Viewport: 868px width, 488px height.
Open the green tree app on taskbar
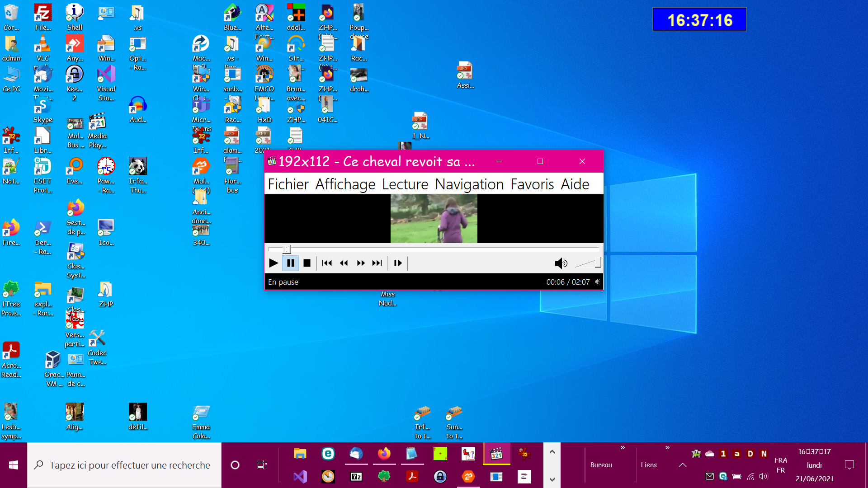(x=384, y=476)
